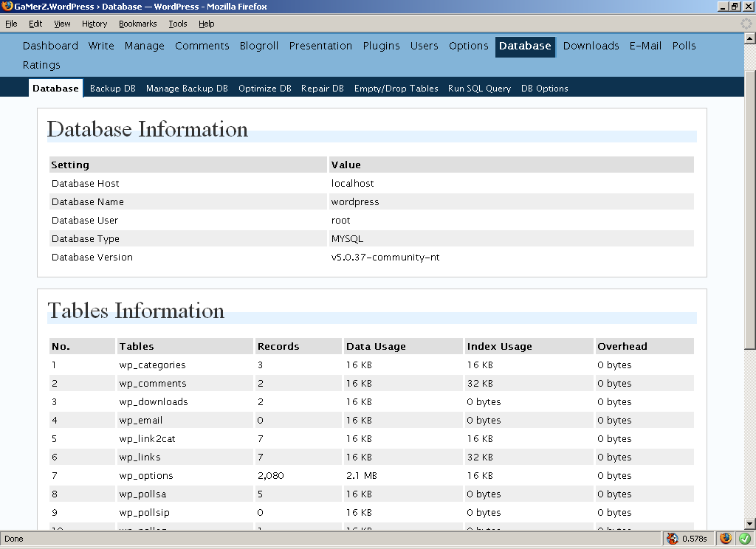
Task: Open the Blogroll admin section
Action: pyautogui.click(x=259, y=46)
